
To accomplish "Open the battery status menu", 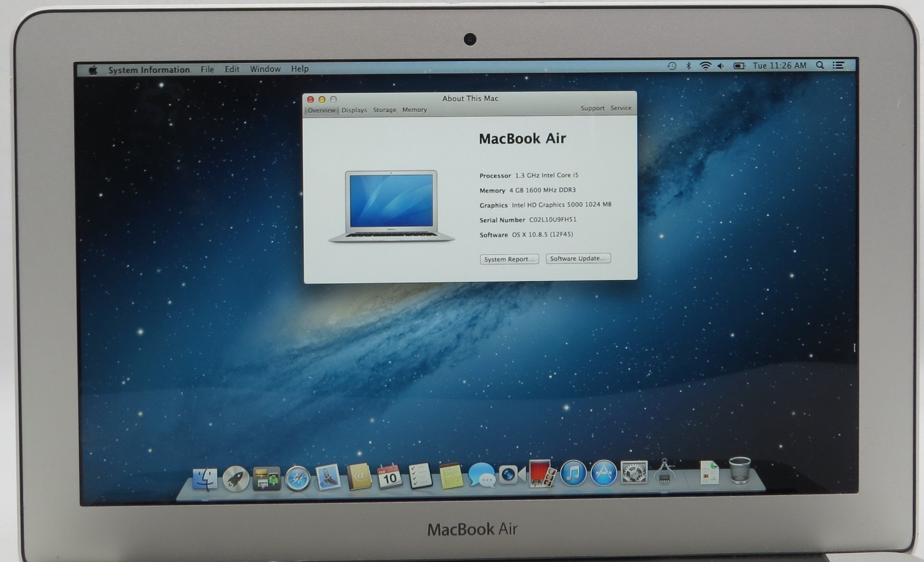I will [x=739, y=66].
